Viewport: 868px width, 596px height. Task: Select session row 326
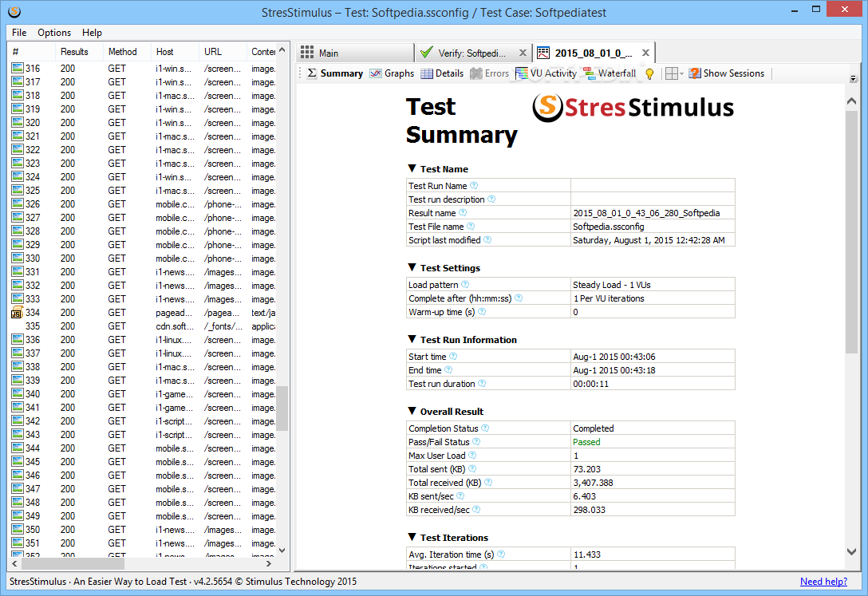[x=143, y=203]
